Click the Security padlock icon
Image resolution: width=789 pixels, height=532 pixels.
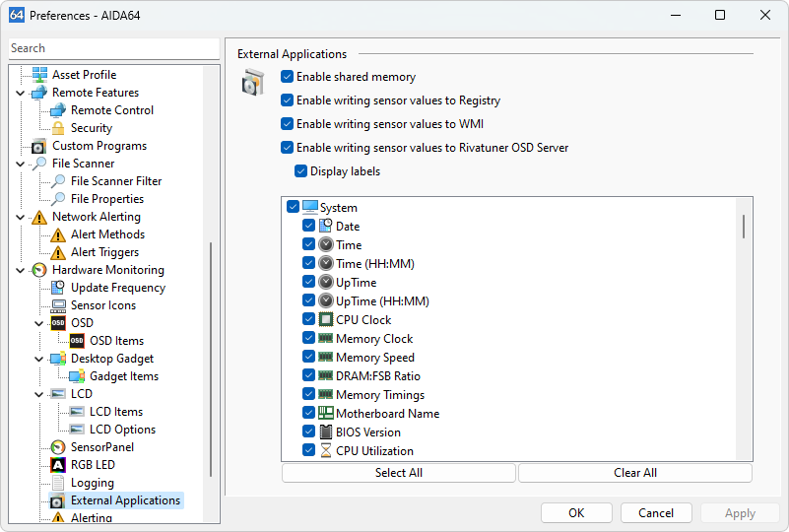pyautogui.click(x=58, y=128)
